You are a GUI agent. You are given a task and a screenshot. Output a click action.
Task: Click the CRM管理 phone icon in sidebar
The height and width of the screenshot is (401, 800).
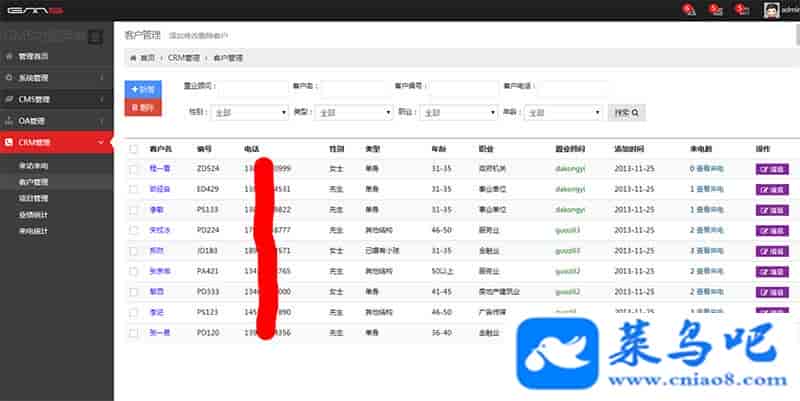coord(9,143)
